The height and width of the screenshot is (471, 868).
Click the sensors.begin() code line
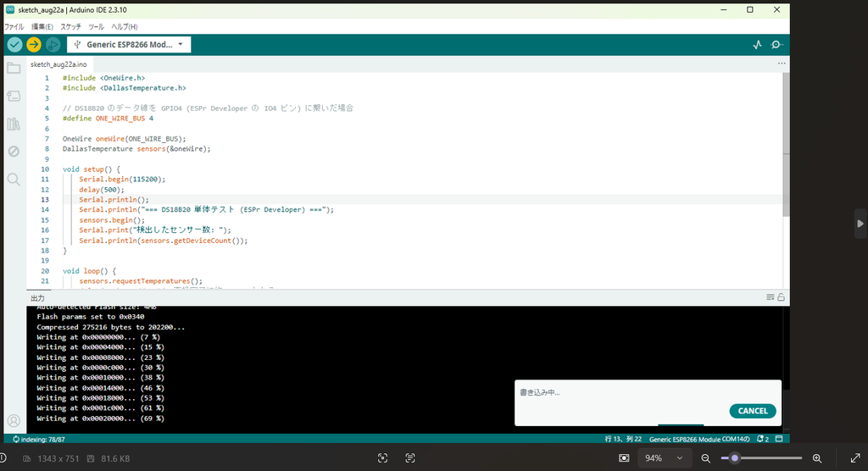coord(112,219)
